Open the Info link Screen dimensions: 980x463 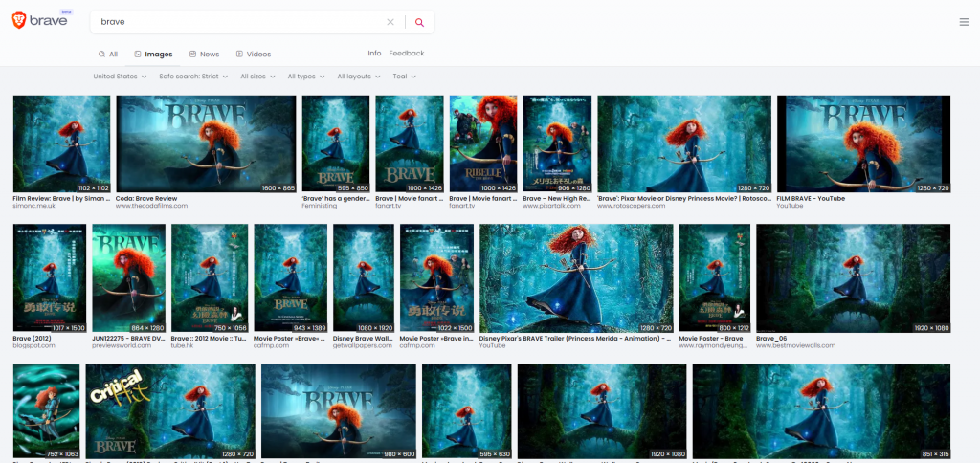374,54
